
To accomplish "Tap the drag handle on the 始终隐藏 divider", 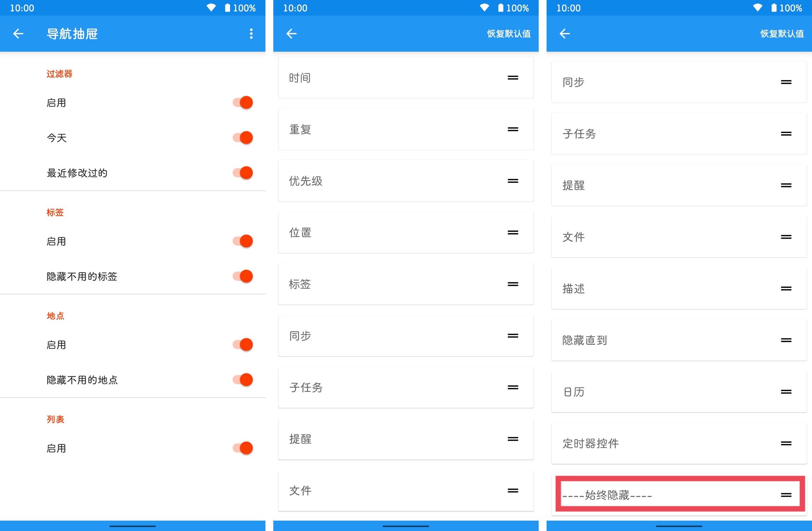I will tap(786, 495).
